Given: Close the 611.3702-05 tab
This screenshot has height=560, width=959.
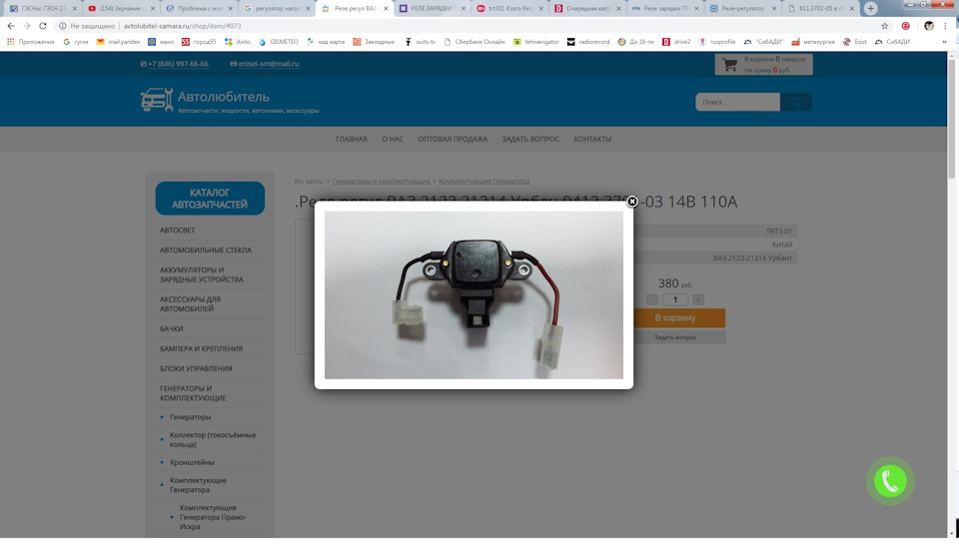Looking at the screenshot, I should point(851,9).
